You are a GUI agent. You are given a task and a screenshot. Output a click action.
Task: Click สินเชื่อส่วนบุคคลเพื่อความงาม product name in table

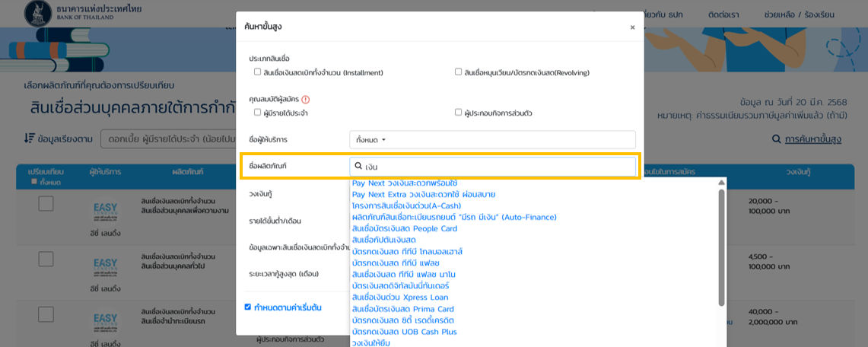tap(184, 210)
